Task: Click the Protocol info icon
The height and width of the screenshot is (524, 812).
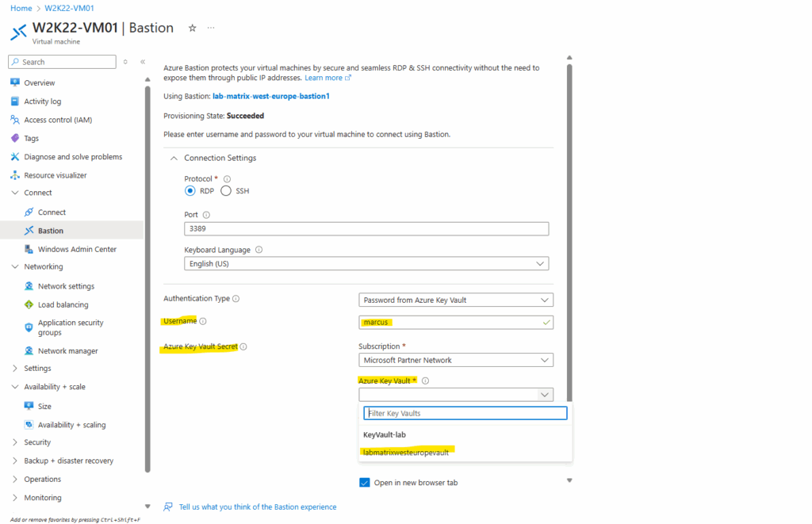Action: tap(227, 178)
